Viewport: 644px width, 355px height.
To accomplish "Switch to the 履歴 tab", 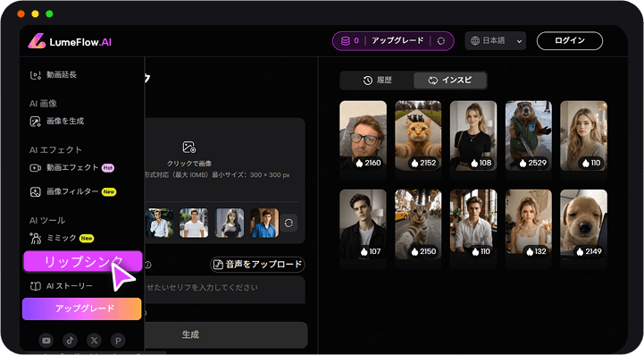I will (378, 80).
